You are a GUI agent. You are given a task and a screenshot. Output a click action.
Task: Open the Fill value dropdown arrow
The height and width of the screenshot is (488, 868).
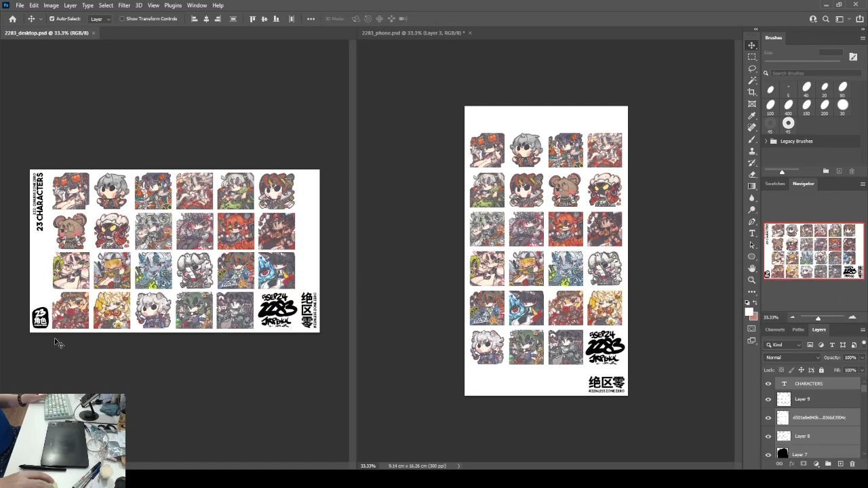[862, 370]
